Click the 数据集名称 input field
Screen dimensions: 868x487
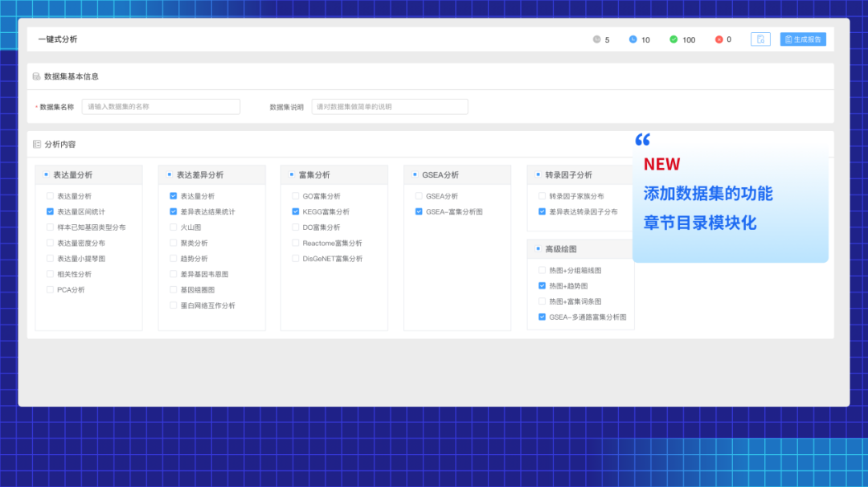[x=161, y=106]
